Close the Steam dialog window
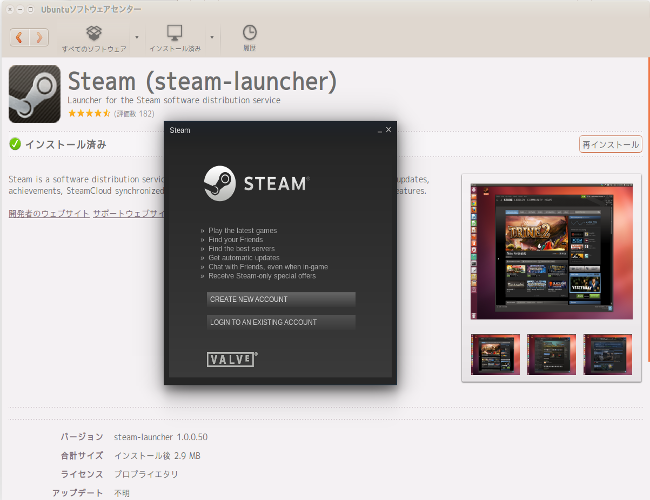The height and width of the screenshot is (500, 650). click(x=388, y=130)
